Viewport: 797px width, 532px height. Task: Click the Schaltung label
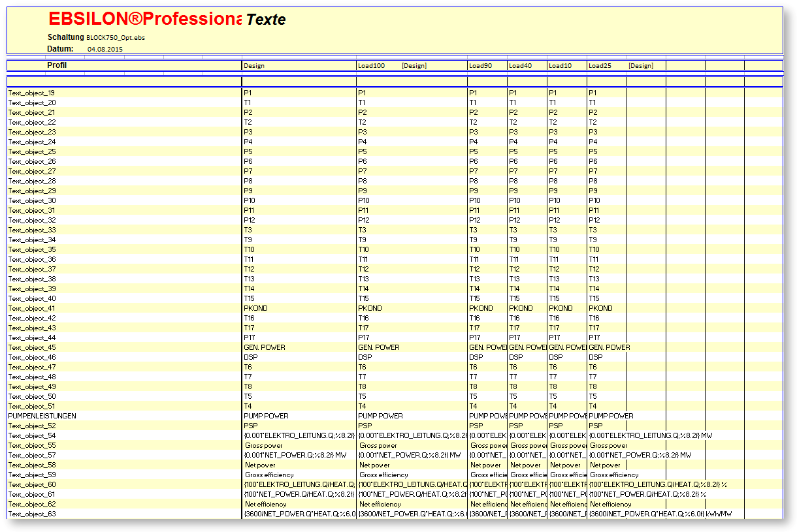click(x=65, y=37)
